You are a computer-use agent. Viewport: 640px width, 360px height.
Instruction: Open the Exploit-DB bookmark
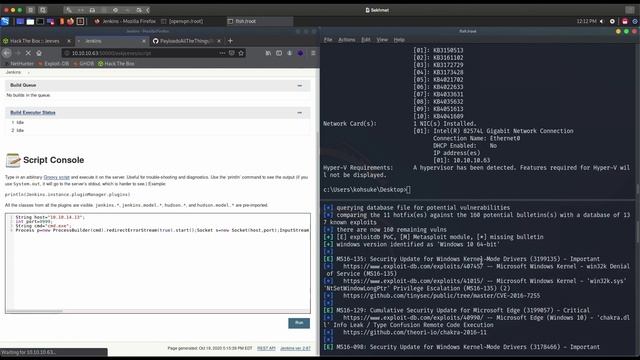tap(53, 64)
